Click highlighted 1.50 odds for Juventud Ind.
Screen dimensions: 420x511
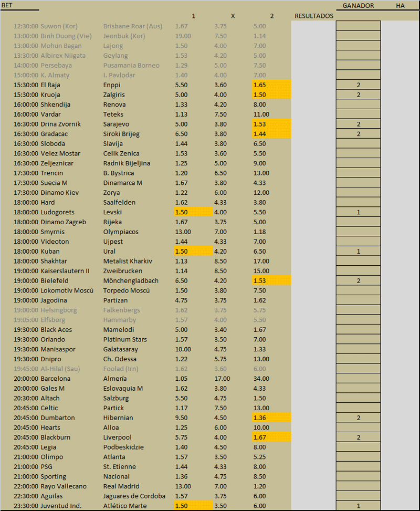tap(194, 505)
